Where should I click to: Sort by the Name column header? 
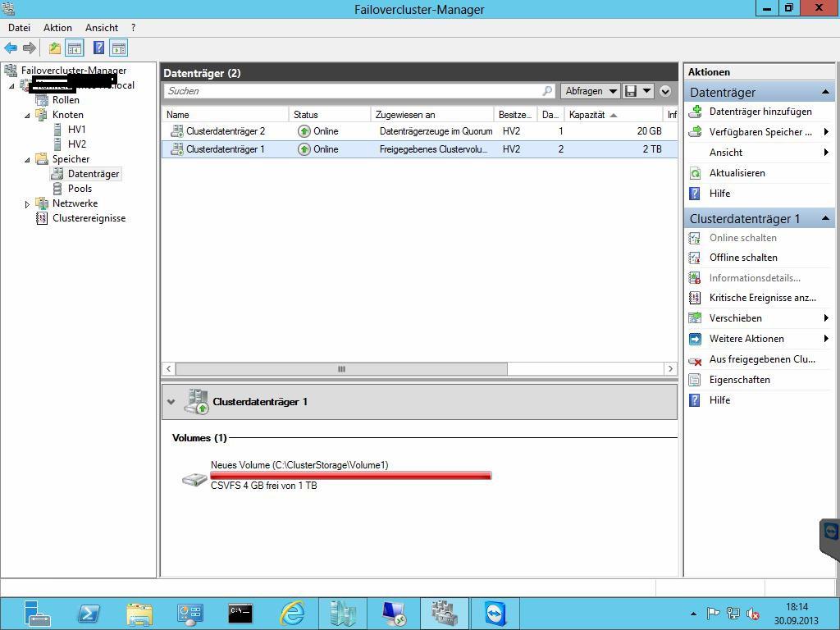click(x=225, y=115)
